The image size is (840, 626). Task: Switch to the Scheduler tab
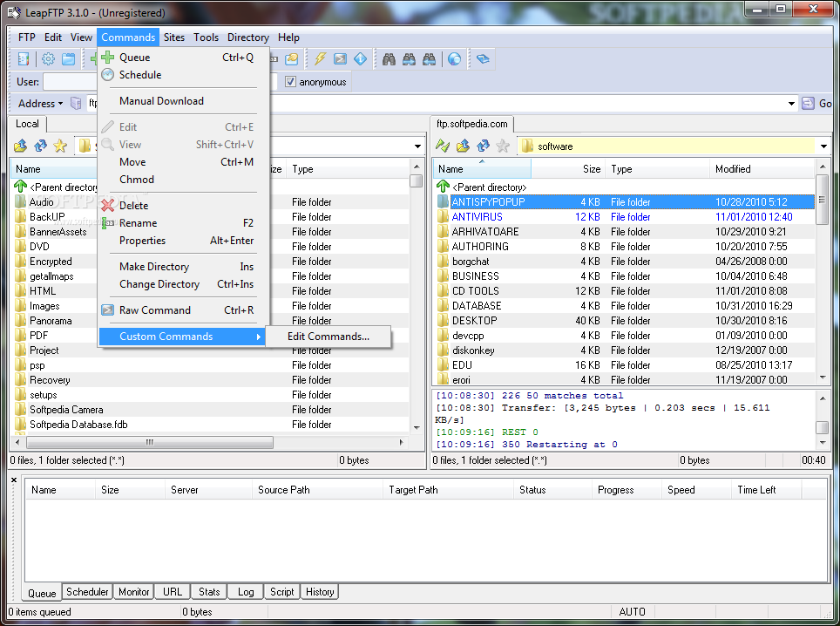click(x=88, y=592)
